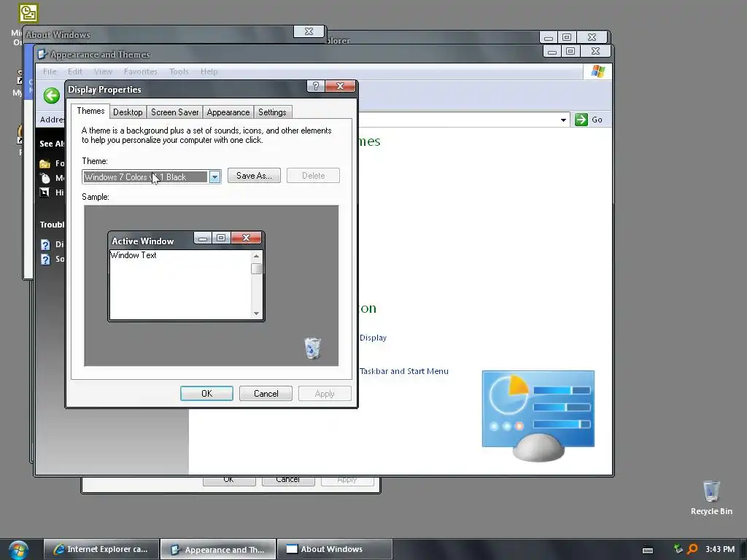Open the Taskbar and Start Menu link
This screenshot has height=560, width=747.
click(x=404, y=371)
